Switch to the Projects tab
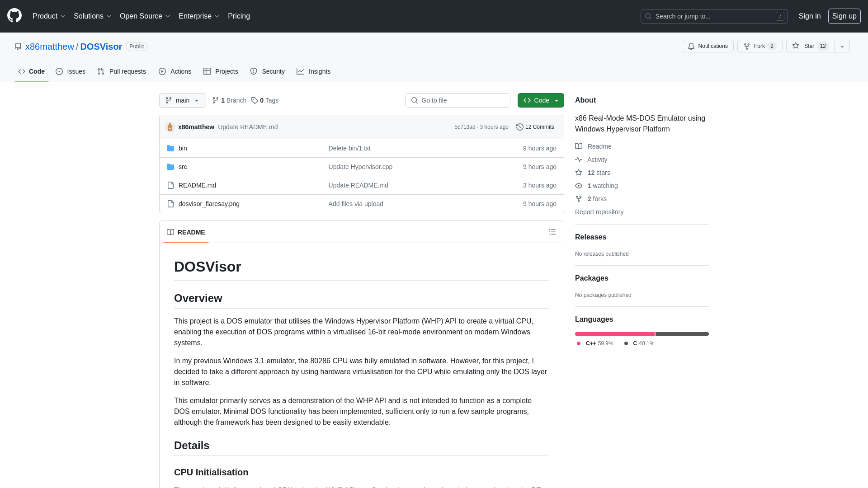868x488 pixels. pyautogui.click(x=221, y=71)
